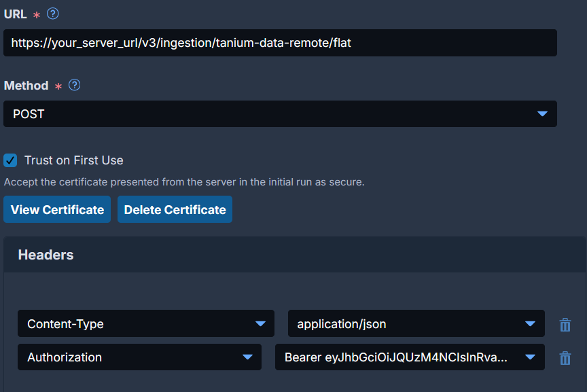Screen dimensions: 587x392
Task: Open the Authorization header name dropdown
Action: click(x=140, y=357)
